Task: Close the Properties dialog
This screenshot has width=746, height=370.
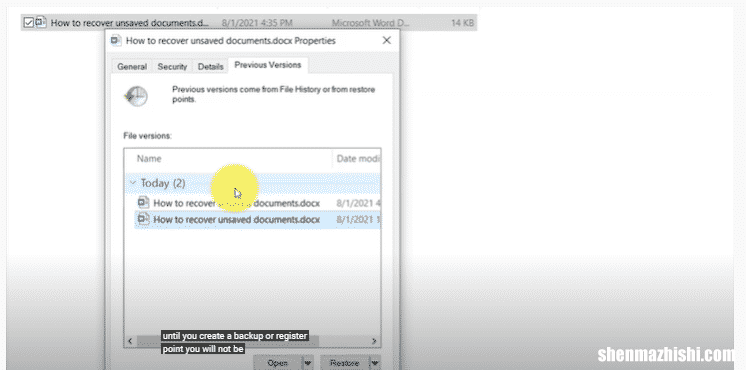Action: point(387,40)
